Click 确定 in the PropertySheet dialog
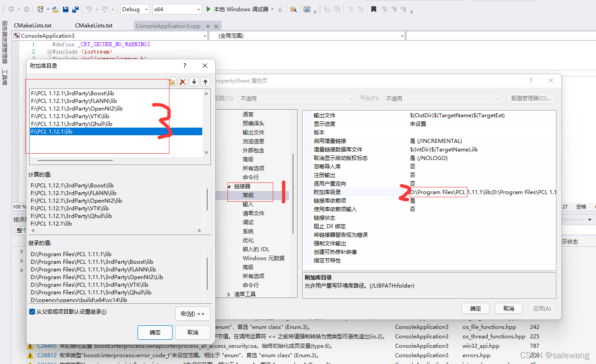This screenshot has width=596, height=364. coord(476,308)
